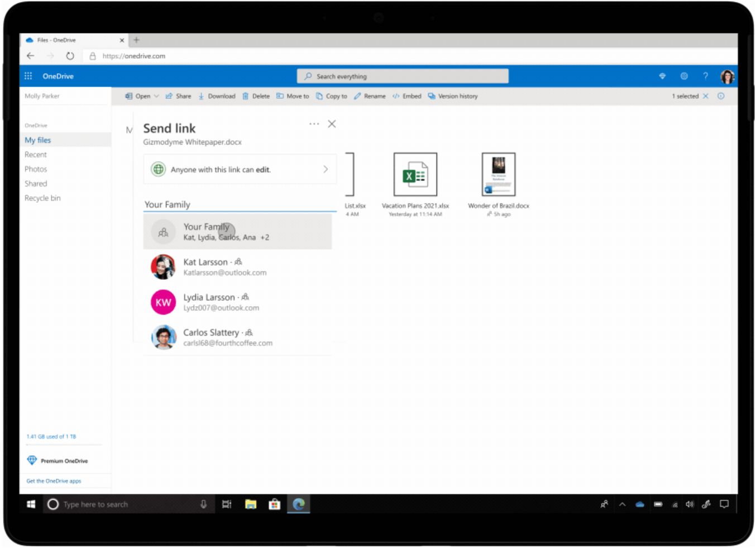Open the app launcher waffle icon
The height and width of the screenshot is (548, 756).
click(28, 76)
